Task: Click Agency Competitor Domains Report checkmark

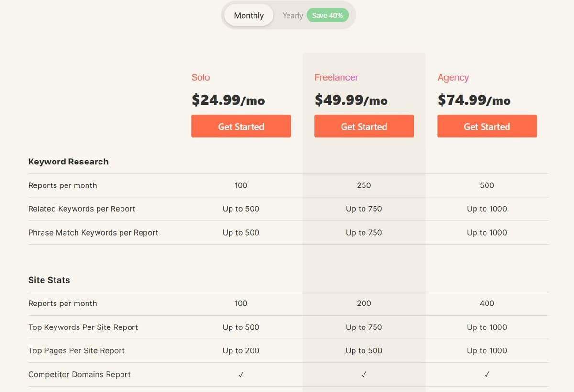Action: (x=487, y=374)
